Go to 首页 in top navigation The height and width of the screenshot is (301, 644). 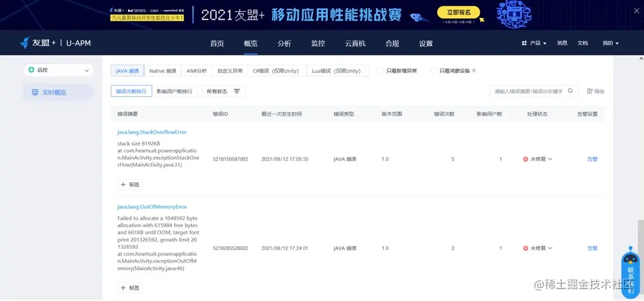[x=217, y=44]
